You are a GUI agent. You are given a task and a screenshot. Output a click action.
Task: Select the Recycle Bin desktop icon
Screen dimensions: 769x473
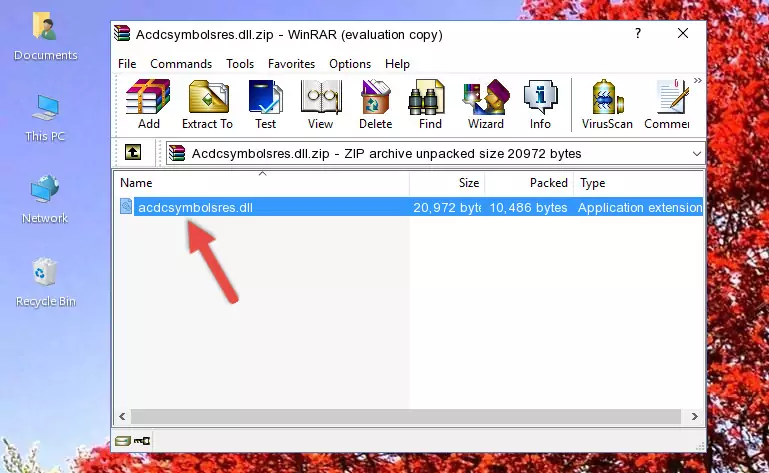46,283
